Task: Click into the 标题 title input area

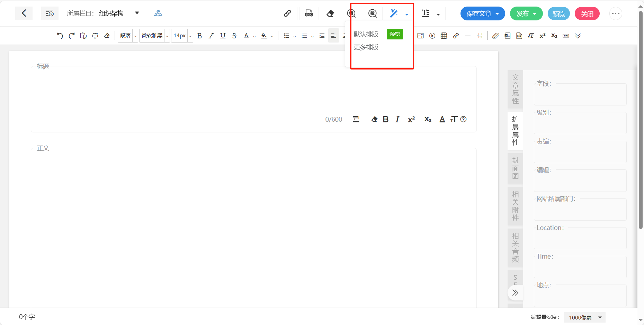Action: [208, 90]
